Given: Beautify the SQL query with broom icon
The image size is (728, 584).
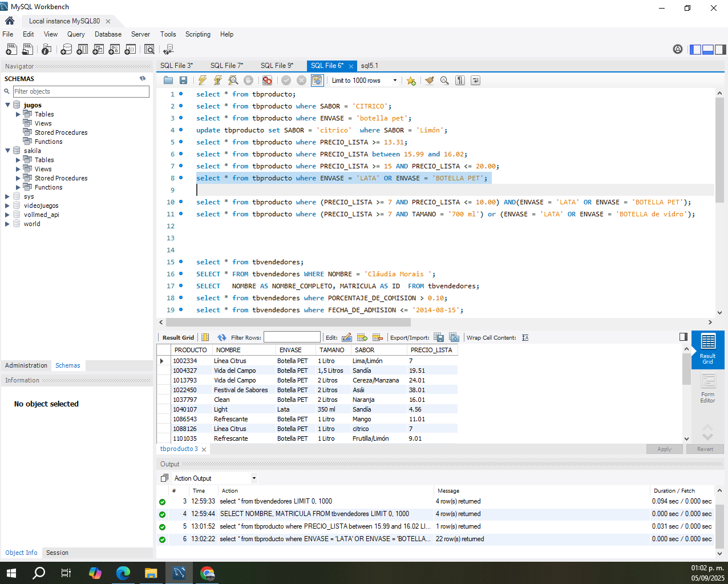Looking at the screenshot, I should (x=429, y=80).
